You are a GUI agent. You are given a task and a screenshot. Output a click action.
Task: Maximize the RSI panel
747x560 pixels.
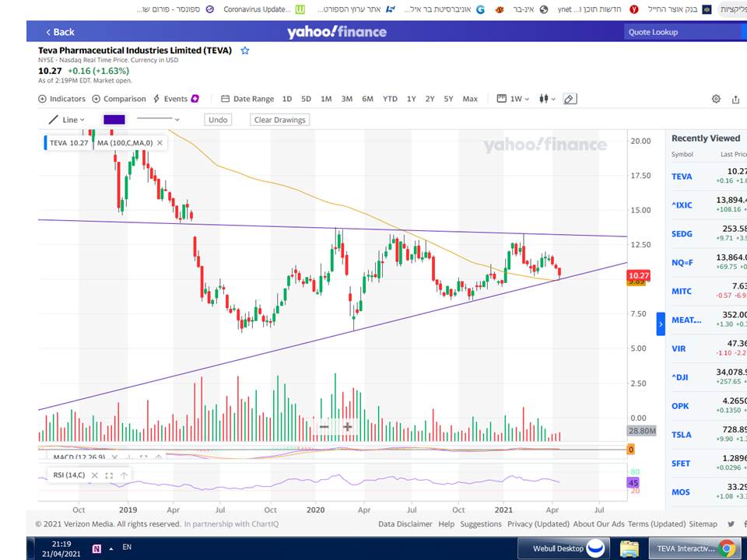tap(109, 475)
